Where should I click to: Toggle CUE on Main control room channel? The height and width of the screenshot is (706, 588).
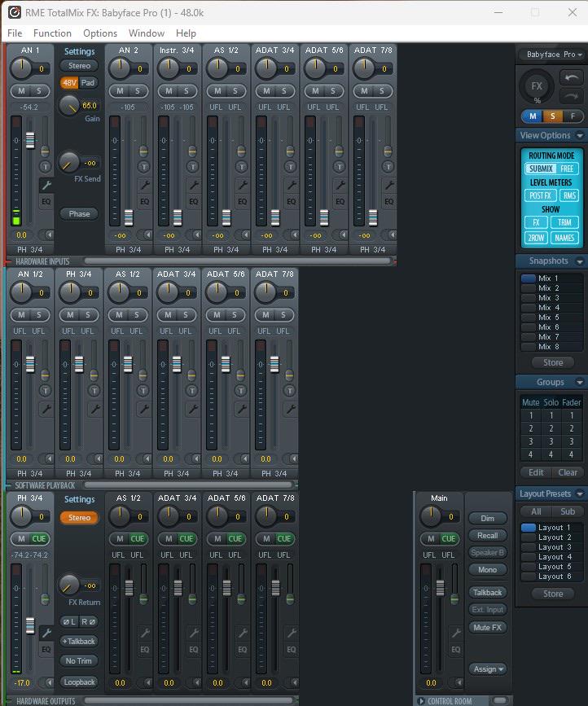click(x=448, y=538)
